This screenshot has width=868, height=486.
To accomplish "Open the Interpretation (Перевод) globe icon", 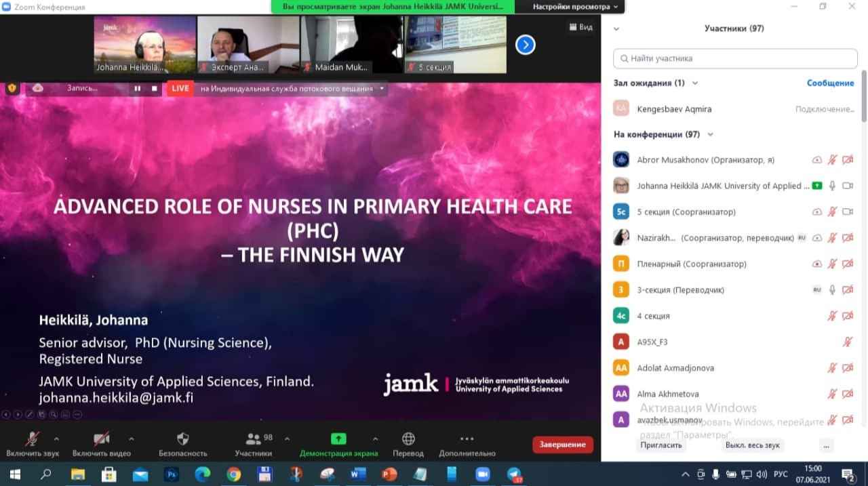I will pos(408,439).
